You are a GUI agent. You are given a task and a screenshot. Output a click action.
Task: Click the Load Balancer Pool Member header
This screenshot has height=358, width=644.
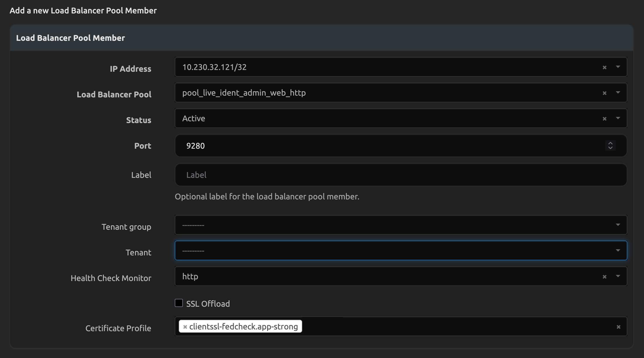tap(71, 38)
